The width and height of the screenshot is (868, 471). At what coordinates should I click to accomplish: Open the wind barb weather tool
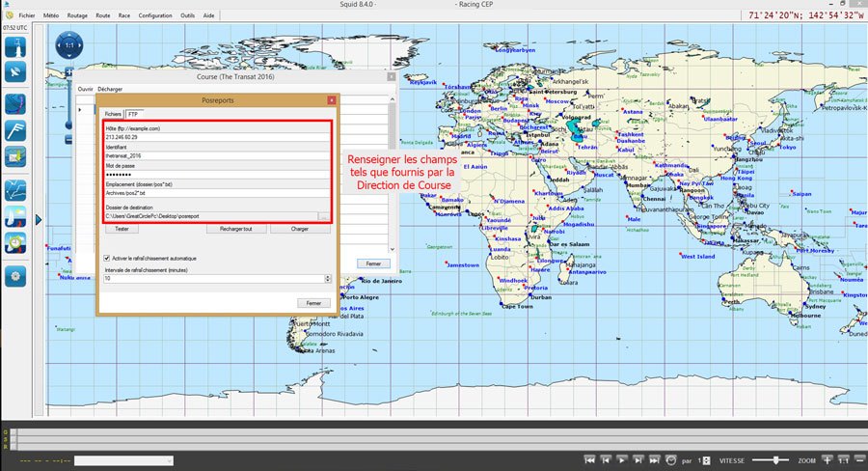15,130
